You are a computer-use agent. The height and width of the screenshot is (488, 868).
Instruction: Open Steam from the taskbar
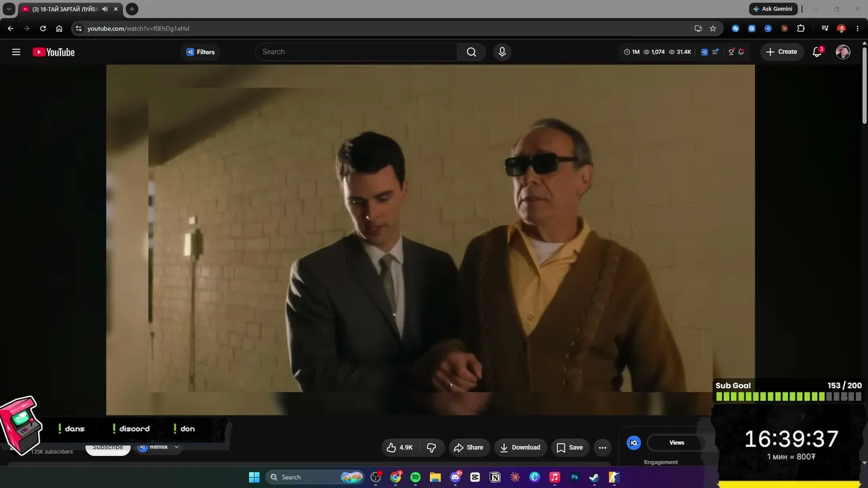(x=594, y=477)
